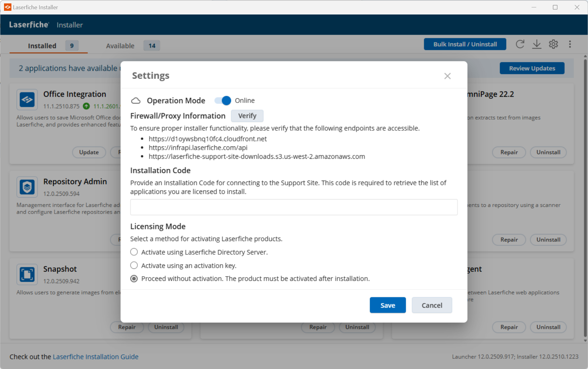Click the green update-available arrow icon
The image size is (588, 369).
tap(86, 106)
